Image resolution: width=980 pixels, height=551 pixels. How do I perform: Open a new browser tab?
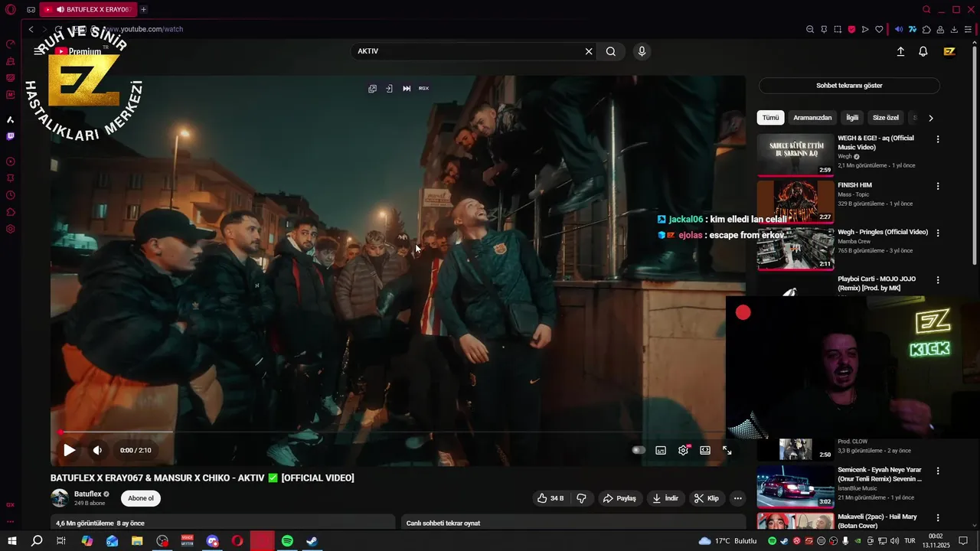[143, 9]
